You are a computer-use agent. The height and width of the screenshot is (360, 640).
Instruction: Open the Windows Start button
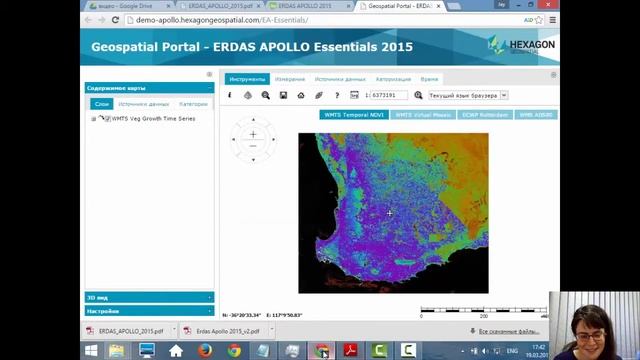click(x=91, y=351)
